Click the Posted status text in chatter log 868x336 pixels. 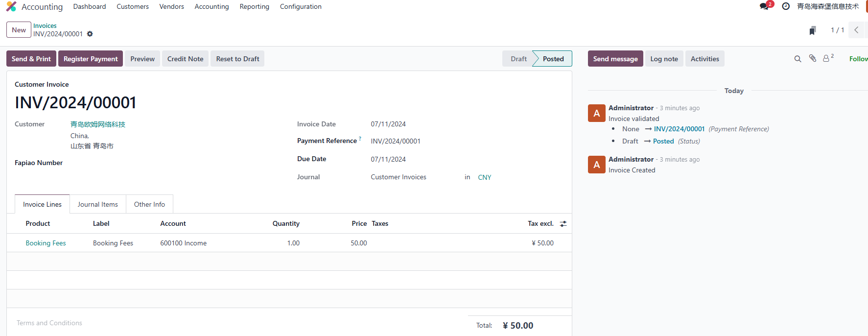point(663,141)
